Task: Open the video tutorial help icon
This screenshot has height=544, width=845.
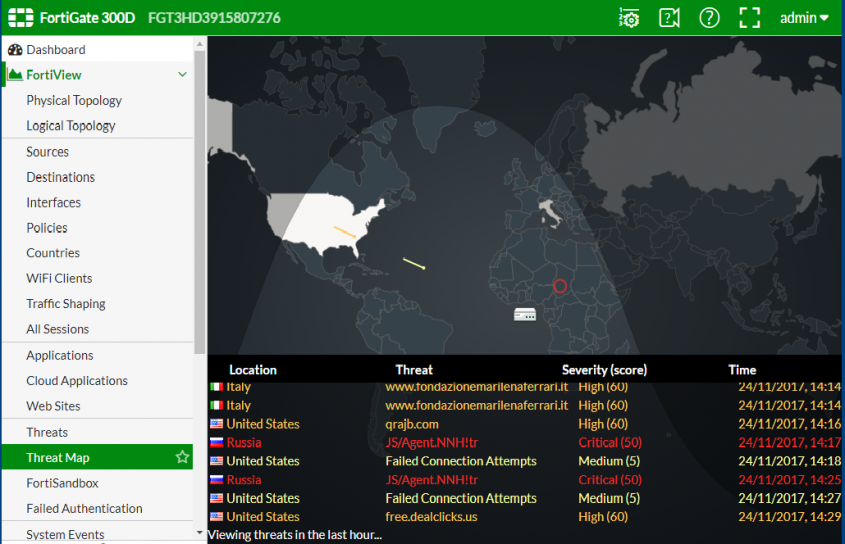Action: pos(669,18)
